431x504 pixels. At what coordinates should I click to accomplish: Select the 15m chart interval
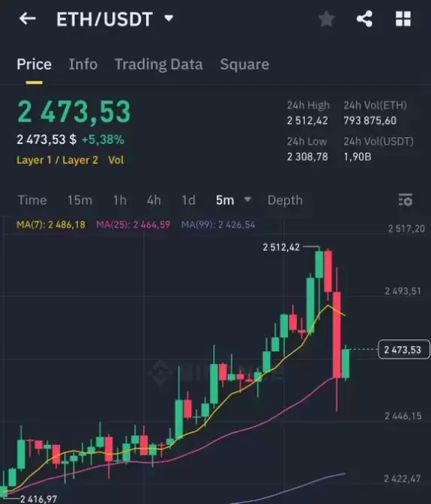click(x=79, y=200)
